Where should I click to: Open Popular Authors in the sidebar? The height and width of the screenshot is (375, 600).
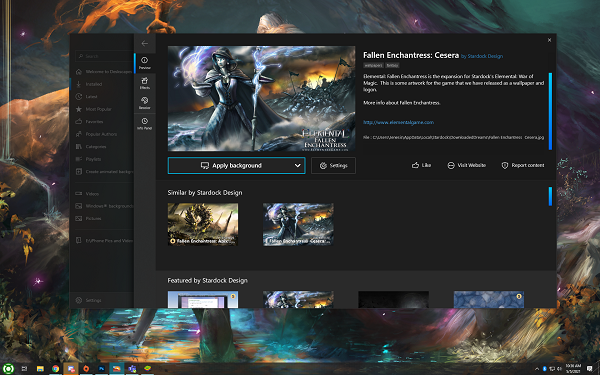[x=101, y=134]
